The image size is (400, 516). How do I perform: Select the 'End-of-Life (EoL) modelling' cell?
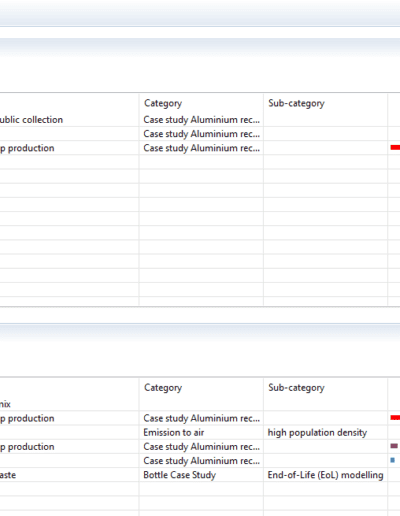point(325,475)
